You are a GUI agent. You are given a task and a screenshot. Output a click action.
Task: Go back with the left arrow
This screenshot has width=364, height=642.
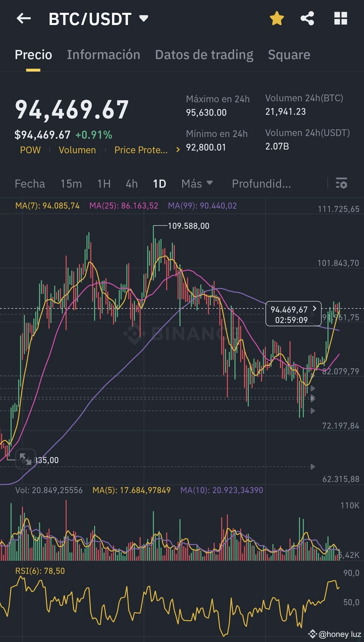coord(24,19)
